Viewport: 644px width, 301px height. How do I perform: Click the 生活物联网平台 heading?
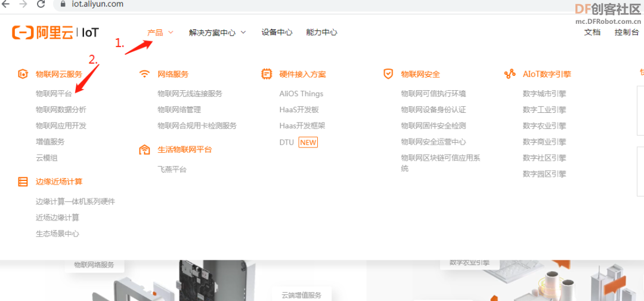tap(184, 150)
